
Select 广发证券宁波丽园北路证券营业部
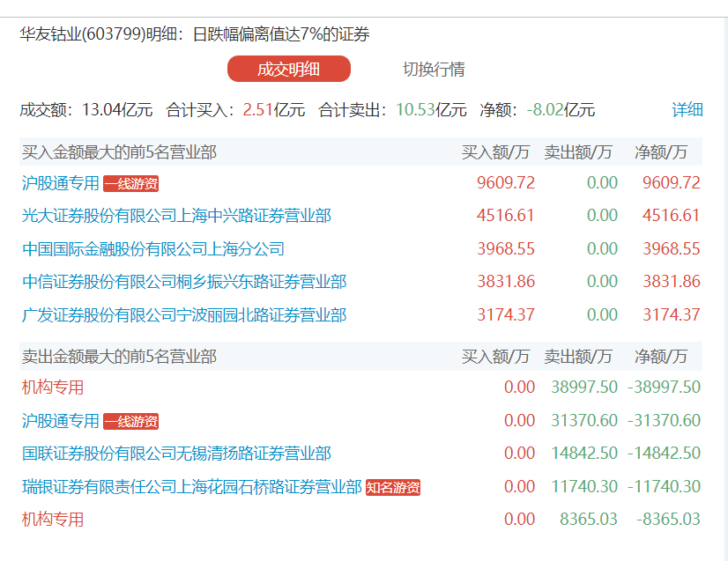click(184, 314)
